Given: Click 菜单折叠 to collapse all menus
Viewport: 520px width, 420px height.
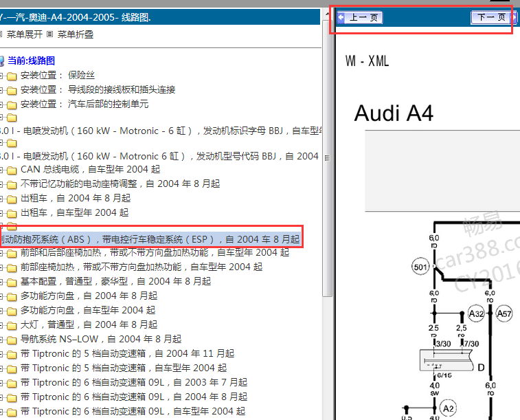Looking at the screenshot, I should [x=76, y=34].
